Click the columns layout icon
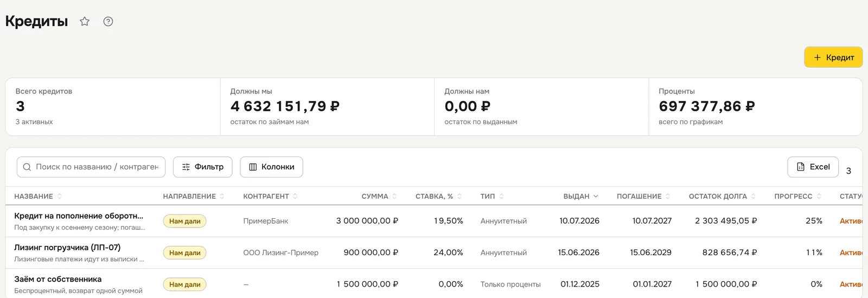Viewport: 868px width, 298px height. pyautogui.click(x=253, y=167)
